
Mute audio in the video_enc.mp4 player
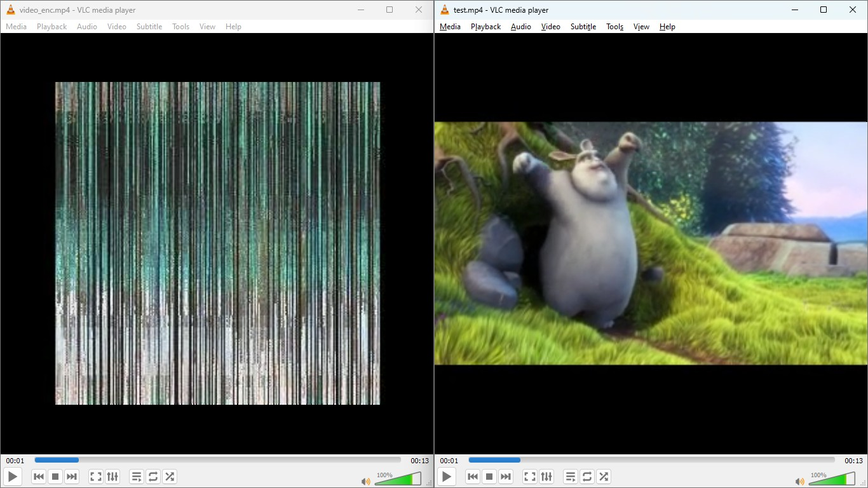(x=365, y=482)
